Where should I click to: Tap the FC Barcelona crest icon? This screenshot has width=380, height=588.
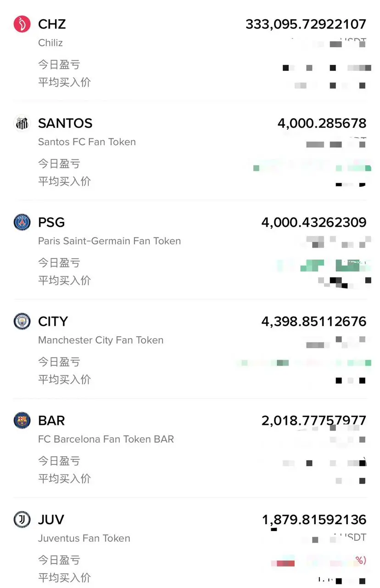point(22,420)
